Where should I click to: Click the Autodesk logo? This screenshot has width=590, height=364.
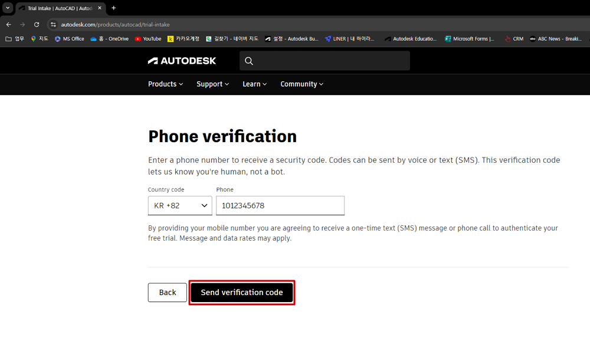182,61
